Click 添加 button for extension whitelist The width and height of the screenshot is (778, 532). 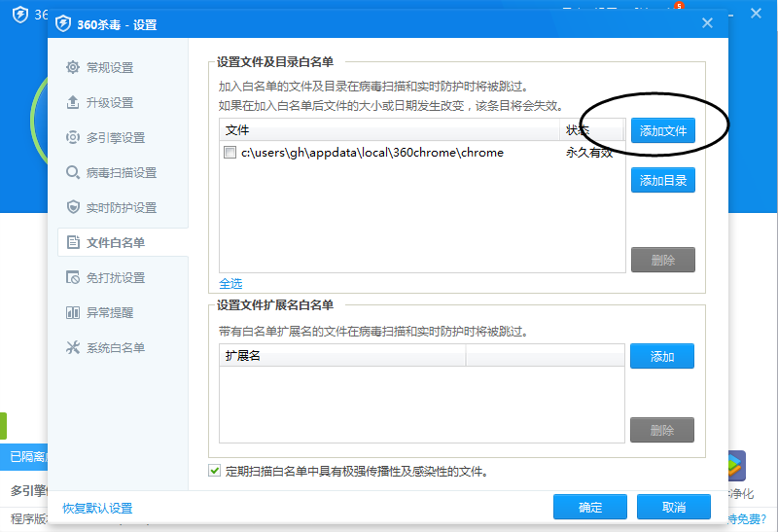coord(661,357)
